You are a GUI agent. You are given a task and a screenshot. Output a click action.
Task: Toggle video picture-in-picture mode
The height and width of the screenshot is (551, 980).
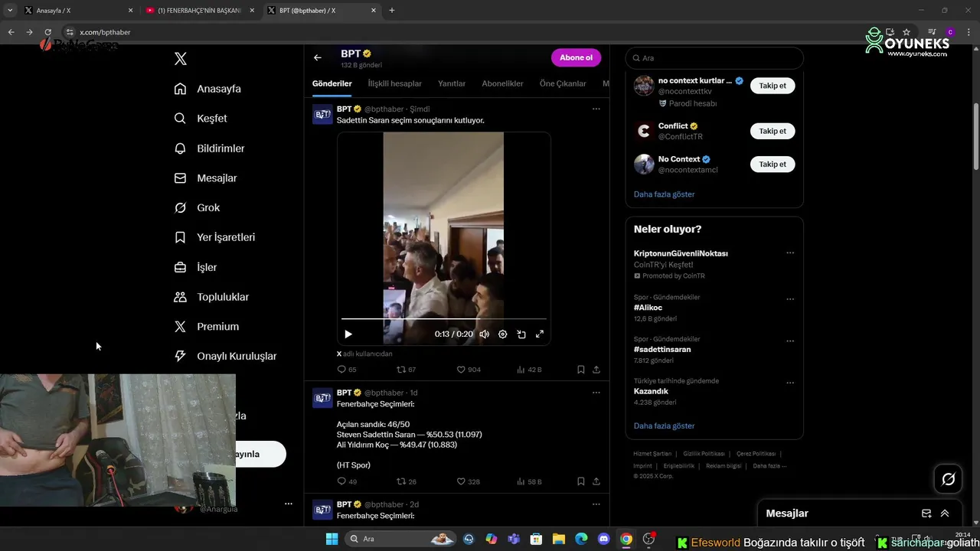(521, 334)
